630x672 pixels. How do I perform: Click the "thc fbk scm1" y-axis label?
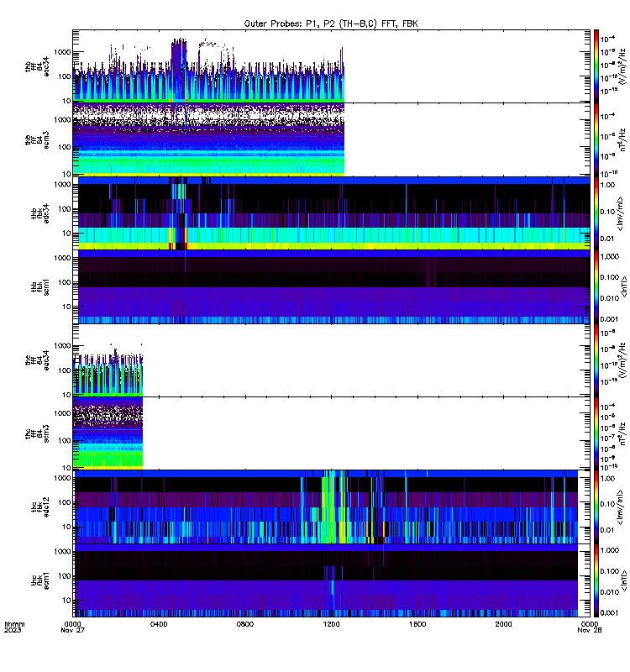pos(40,580)
